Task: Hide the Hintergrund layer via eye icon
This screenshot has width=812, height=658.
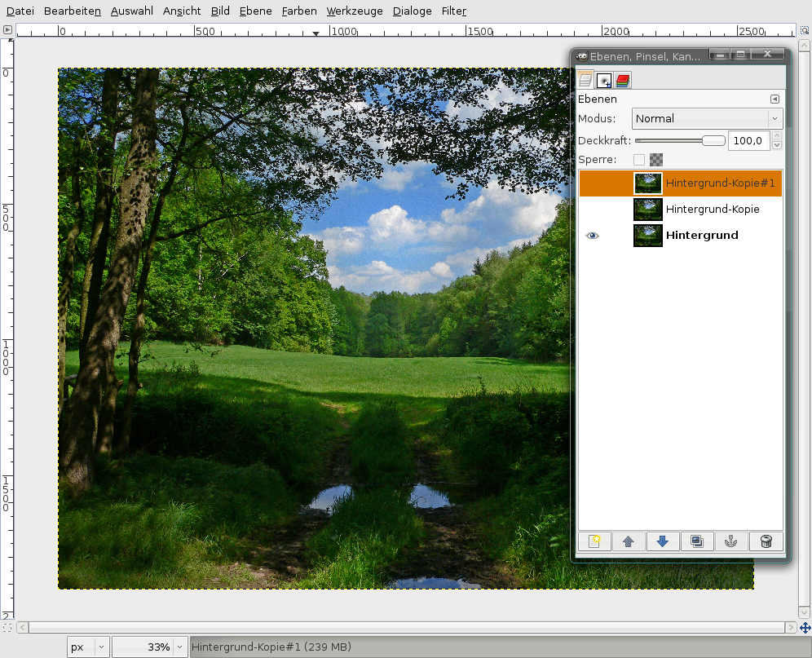Action: (x=592, y=235)
